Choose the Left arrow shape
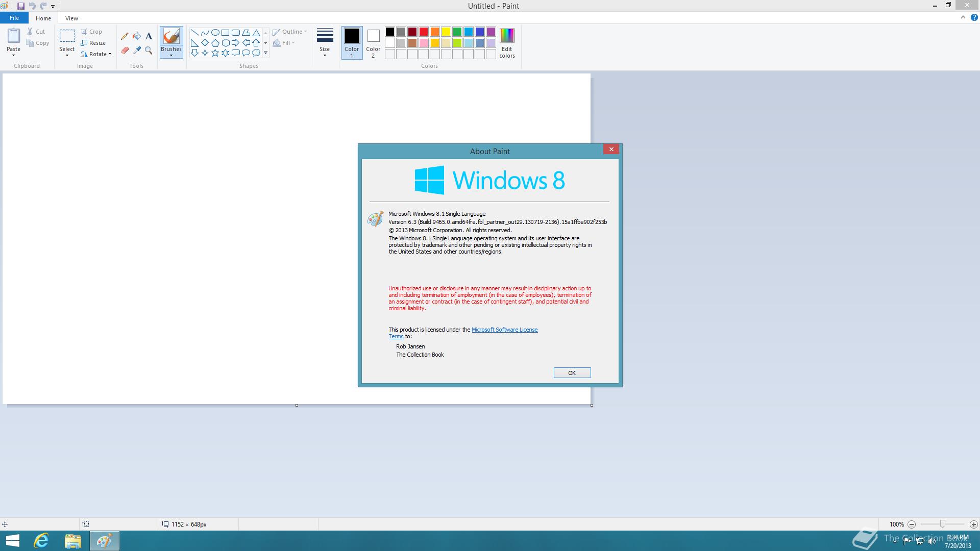The width and height of the screenshot is (980, 551). (x=246, y=43)
